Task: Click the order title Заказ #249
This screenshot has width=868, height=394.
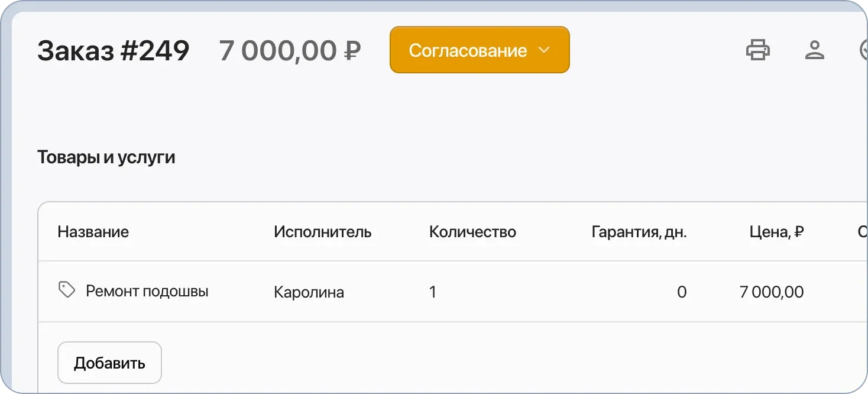Action: pos(113,50)
